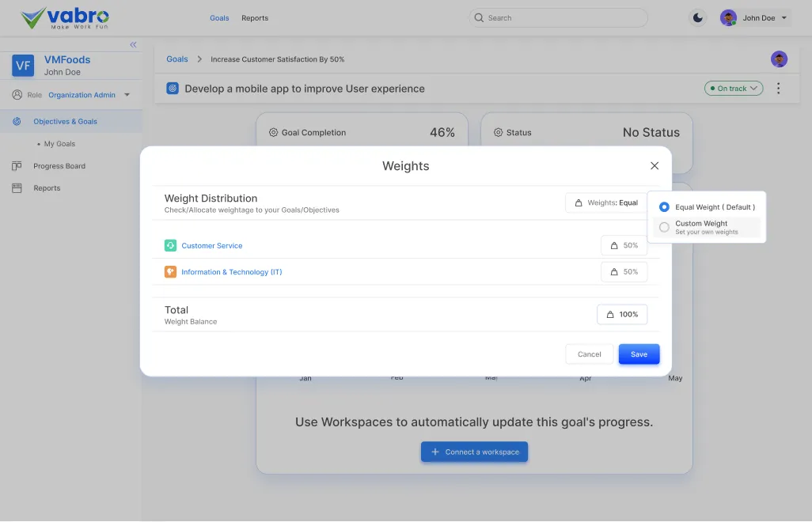Switch to the Reports top tab
Screen dimensions: 812x522
pos(255,18)
